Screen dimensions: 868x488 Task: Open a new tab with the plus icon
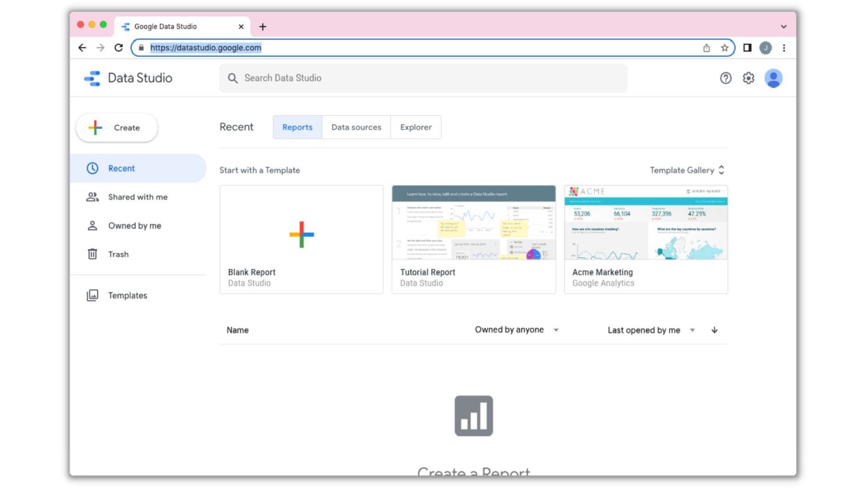[263, 27]
